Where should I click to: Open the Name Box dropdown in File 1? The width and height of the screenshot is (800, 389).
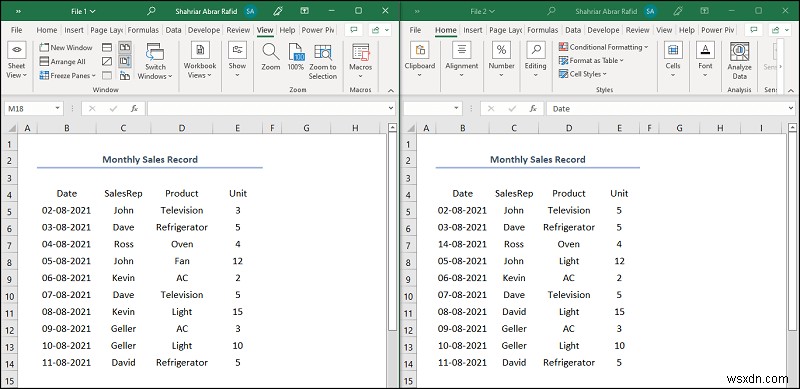(x=57, y=108)
